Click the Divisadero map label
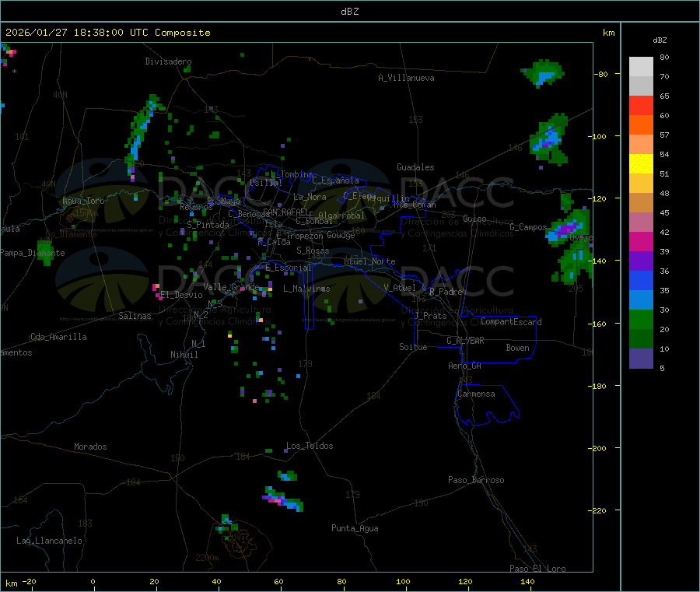This screenshot has width=700, height=592. [168, 61]
